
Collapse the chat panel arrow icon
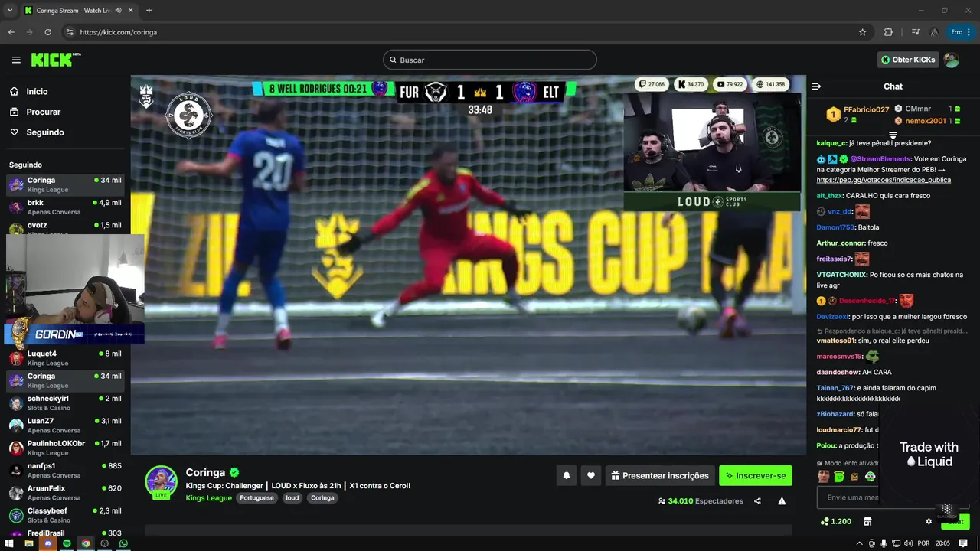click(x=816, y=86)
